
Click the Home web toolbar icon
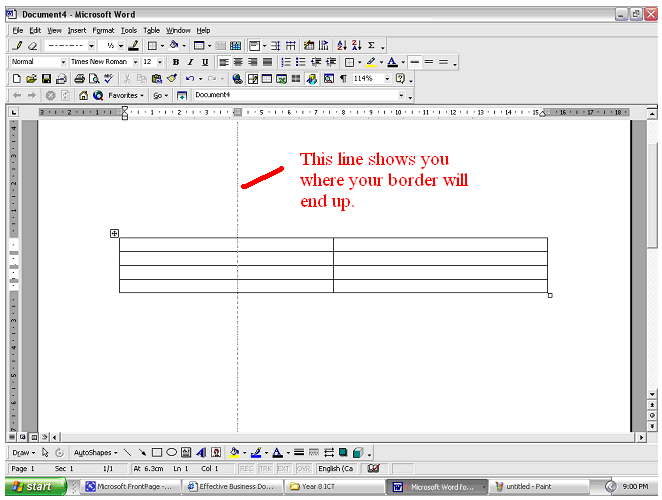click(x=84, y=95)
